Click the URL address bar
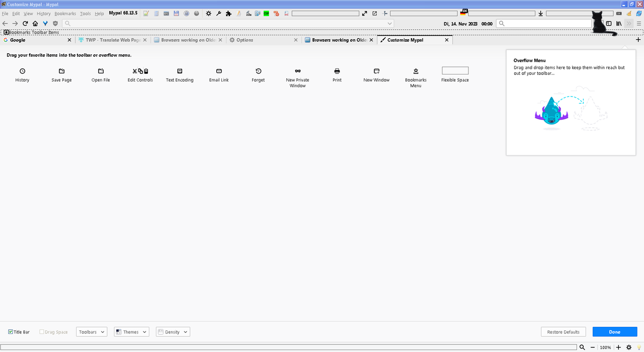Screen dimensions: 644x352 click(228, 23)
